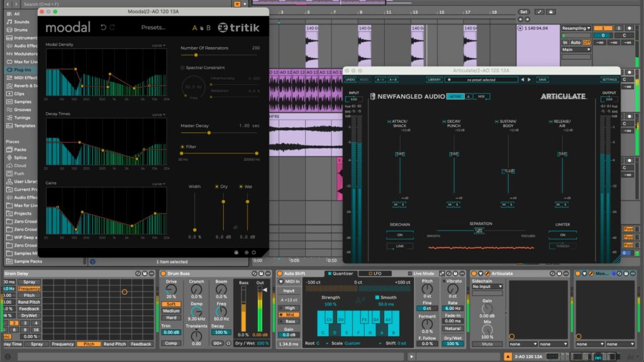This screenshot has height=362, width=644.
Task: Click the Comp button in Drum Buss
Action: (171, 343)
